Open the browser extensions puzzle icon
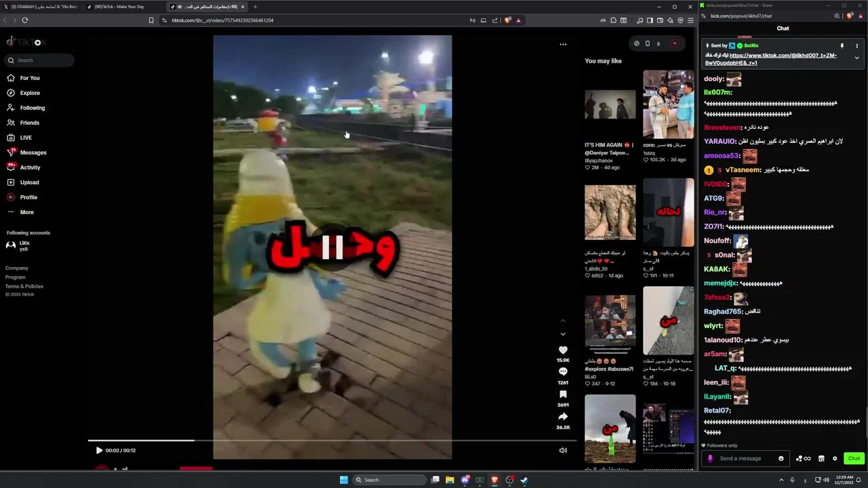 click(613, 20)
